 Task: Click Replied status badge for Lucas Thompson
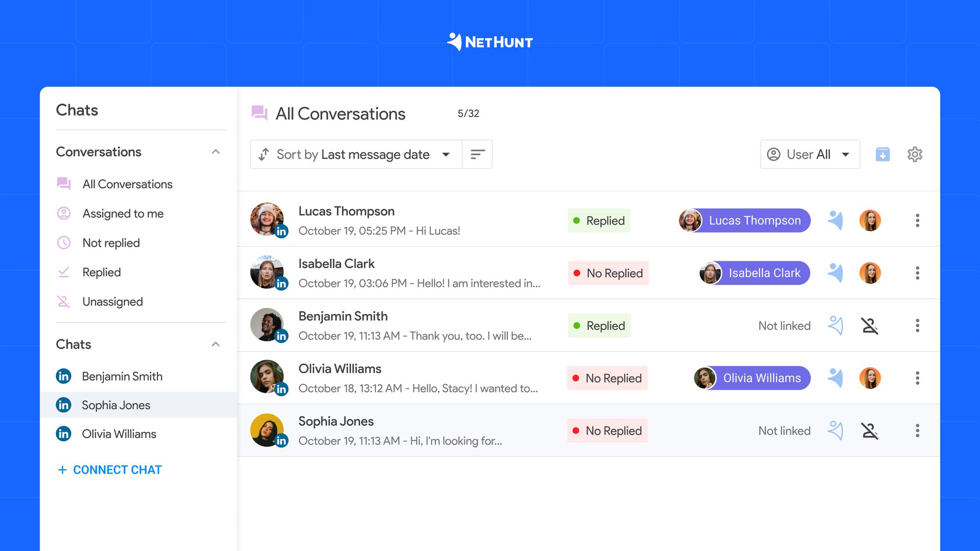[x=599, y=220]
